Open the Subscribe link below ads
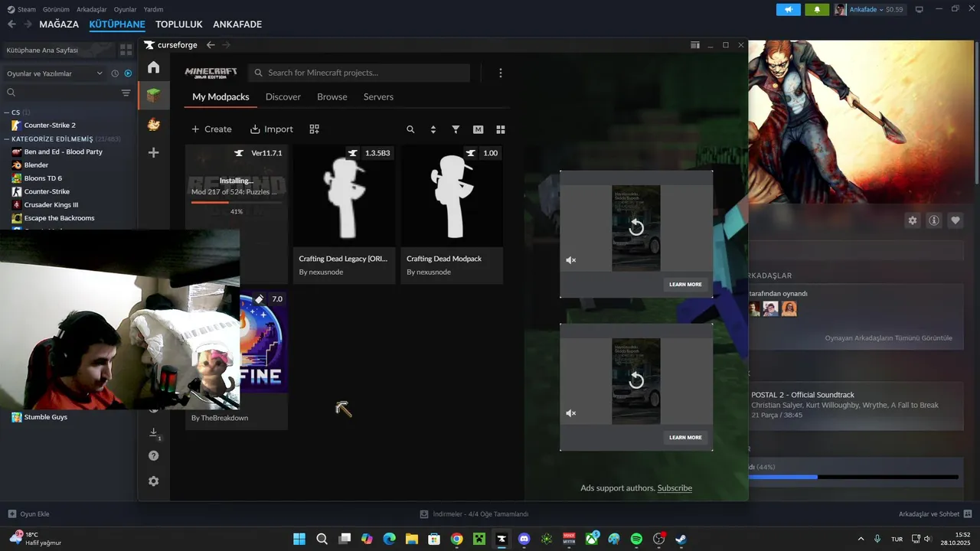Viewport: 980px width, 551px height. [x=675, y=488]
